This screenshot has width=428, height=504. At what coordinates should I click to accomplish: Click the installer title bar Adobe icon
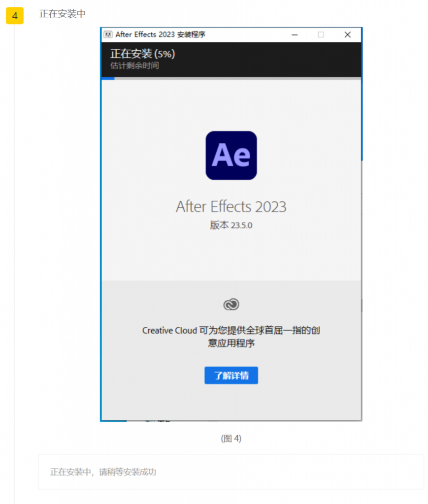108,35
